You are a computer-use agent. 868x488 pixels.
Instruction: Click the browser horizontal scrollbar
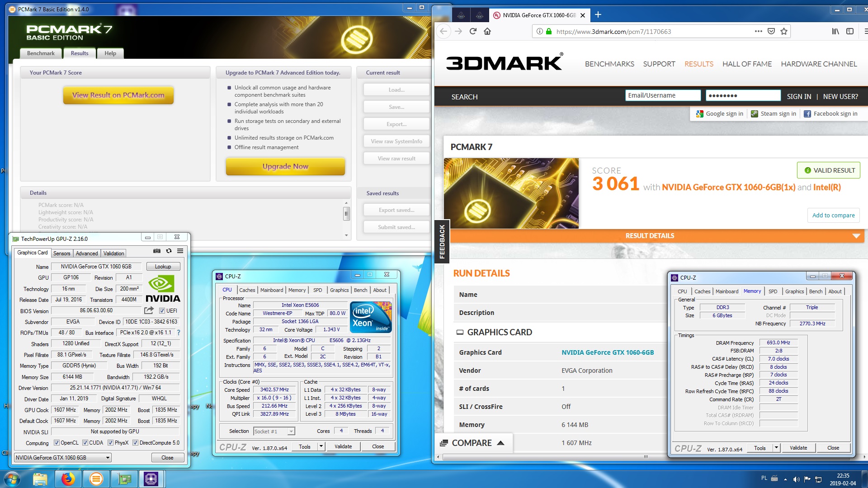[646, 457]
